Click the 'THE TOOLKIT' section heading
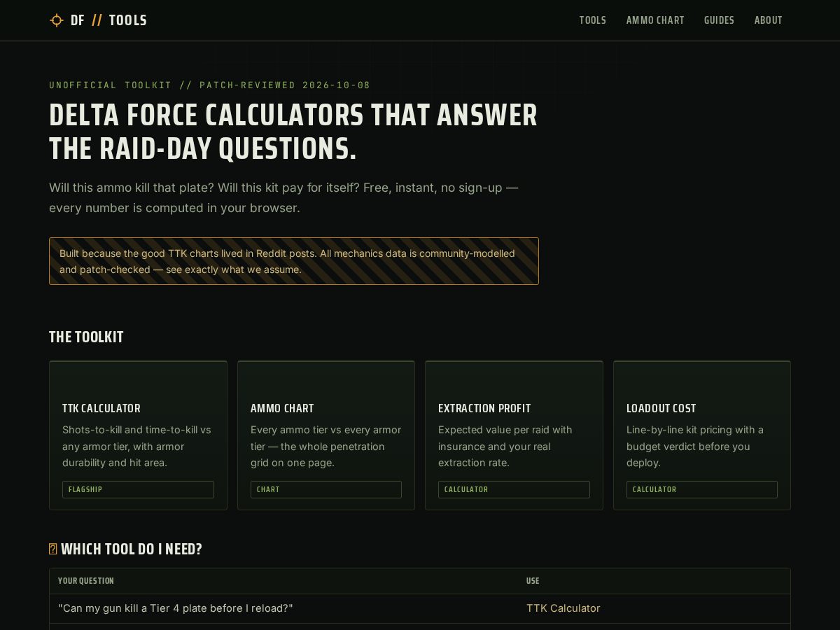840x630 pixels. coord(86,337)
